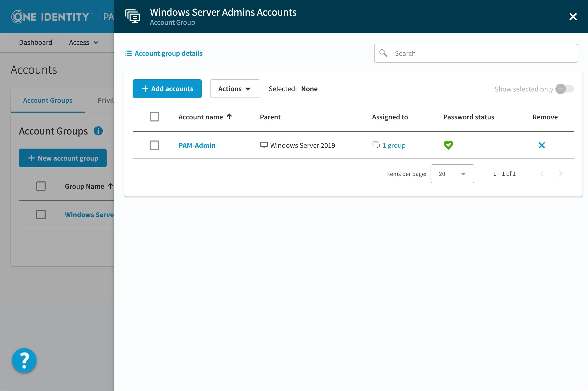This screenshot has height=391, width=588.
Task: Select all accounts with header checkbox
Action: tap(155, 117)
